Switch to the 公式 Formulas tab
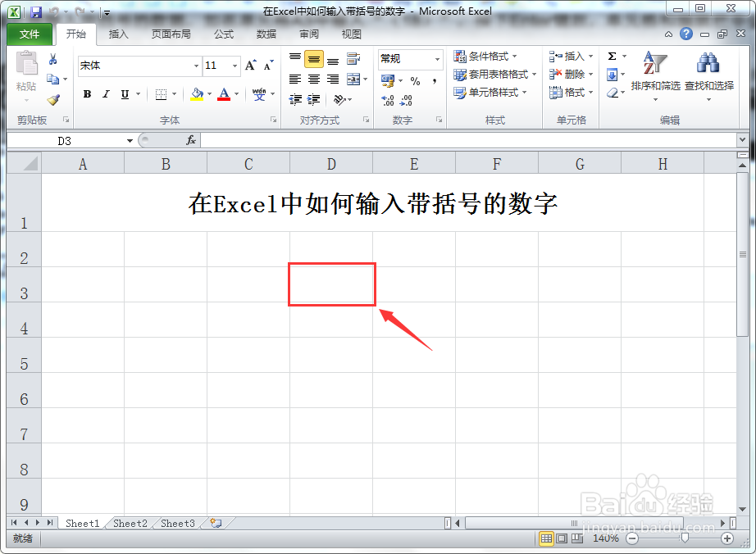 click(x=224, y=34)
